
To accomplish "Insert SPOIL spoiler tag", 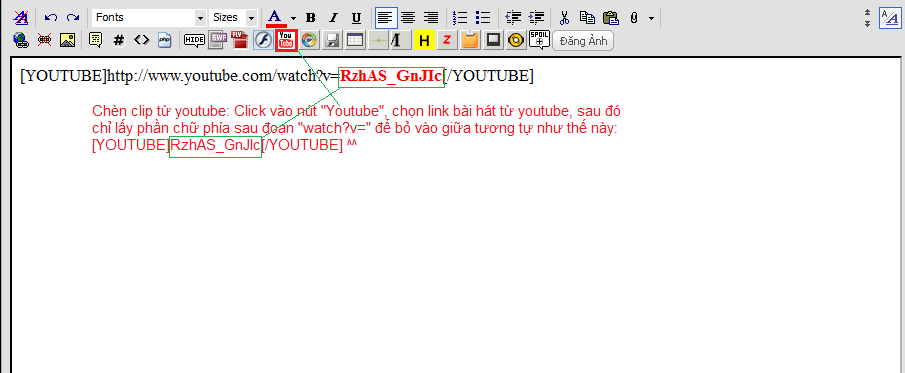I will coord(539,40).
